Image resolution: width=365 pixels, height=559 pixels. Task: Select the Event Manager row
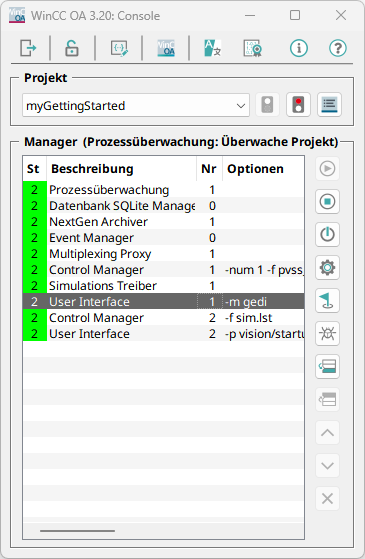163,238
